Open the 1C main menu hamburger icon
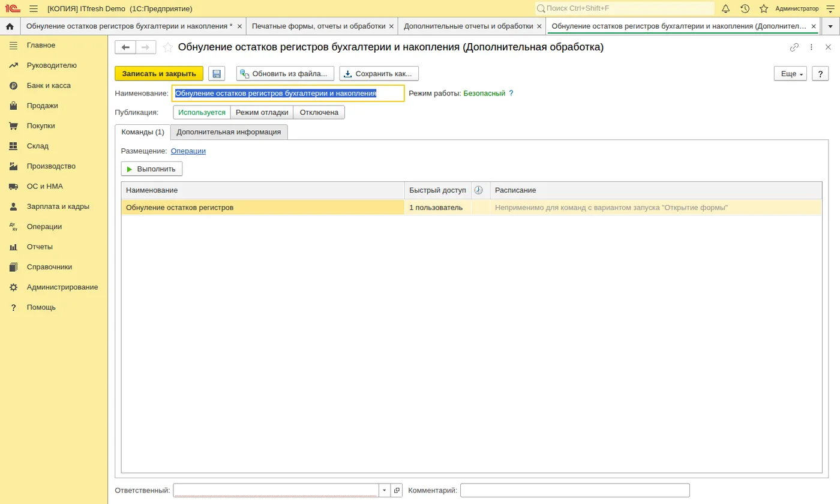This screenshot has height=504, width=840. 34,8
